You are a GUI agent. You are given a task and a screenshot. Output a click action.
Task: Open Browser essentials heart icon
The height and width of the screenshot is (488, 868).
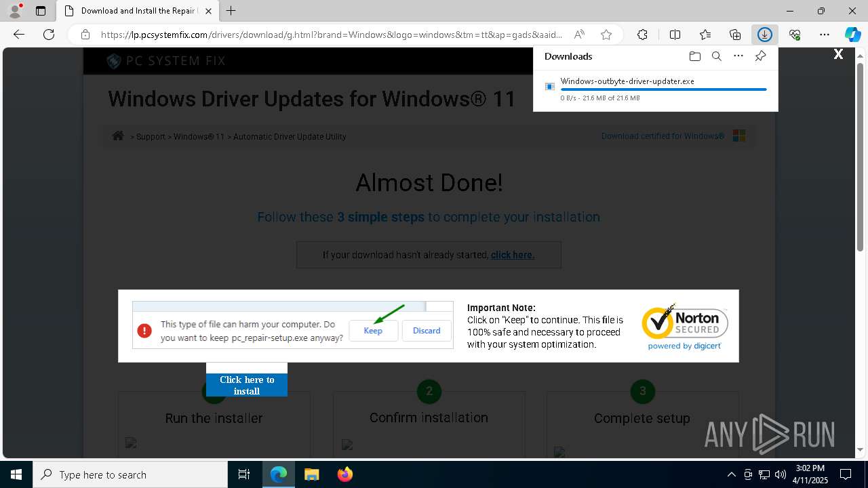coord(795,35)
